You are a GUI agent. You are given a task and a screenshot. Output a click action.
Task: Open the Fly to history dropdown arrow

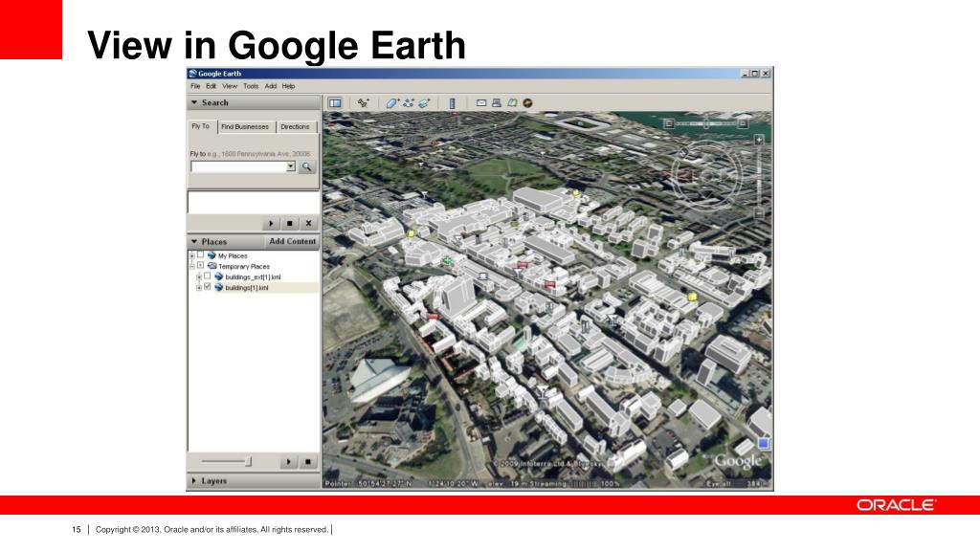click(291, 166)
